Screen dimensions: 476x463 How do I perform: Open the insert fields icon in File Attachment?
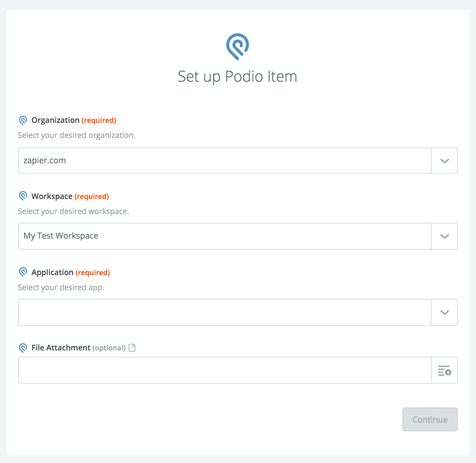[444, 371]
